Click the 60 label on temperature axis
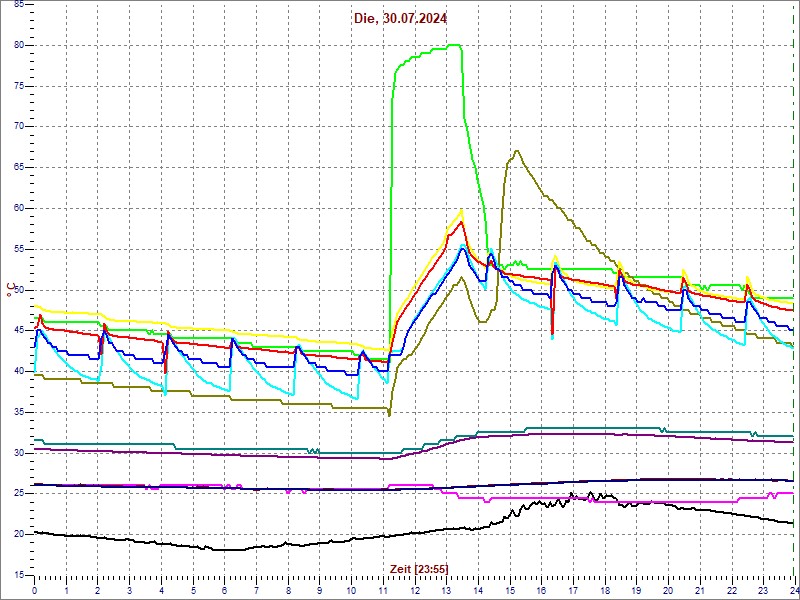Image resolution: width=800 pixels, height=600 pixels. click(18, 209)
